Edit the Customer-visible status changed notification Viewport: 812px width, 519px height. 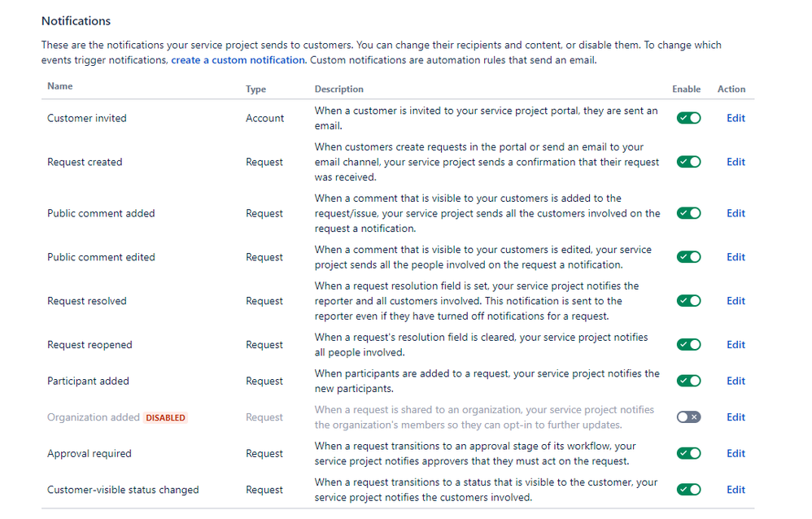[735, 490]
